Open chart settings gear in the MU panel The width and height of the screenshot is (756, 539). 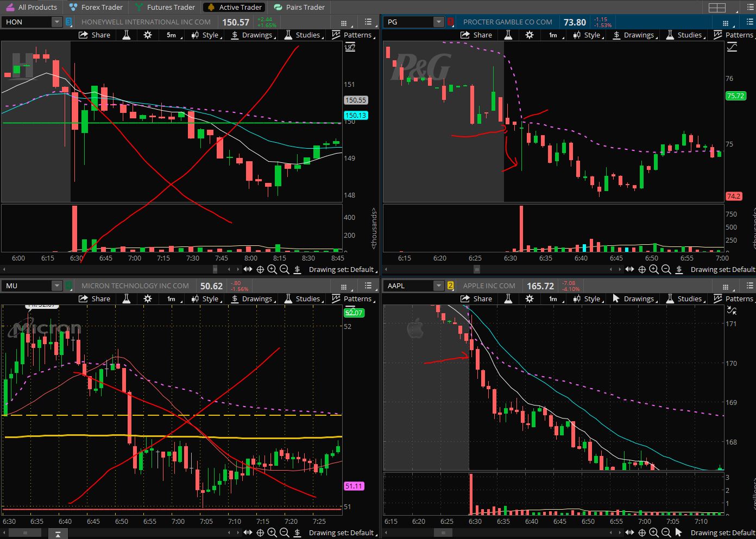point(148,299)
